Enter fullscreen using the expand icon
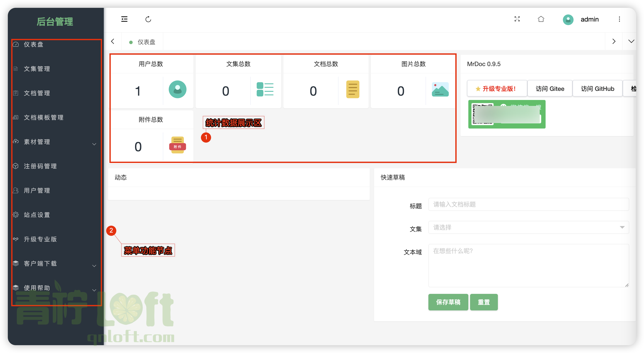Image resolution: width=644 pixels, height=353 pixels. [x=517, y=19]
